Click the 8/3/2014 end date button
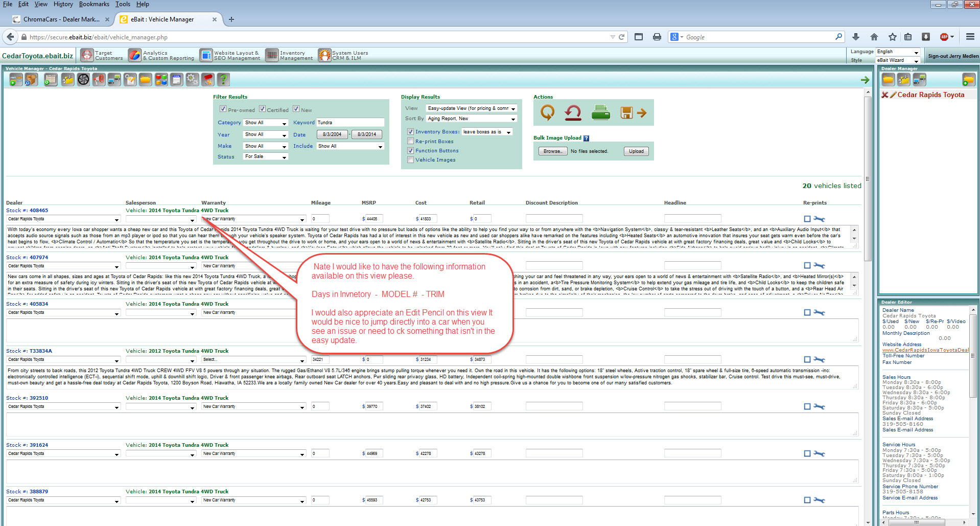Image resolution: width=980 pixels, height=526 pixels. click(366, 134)
